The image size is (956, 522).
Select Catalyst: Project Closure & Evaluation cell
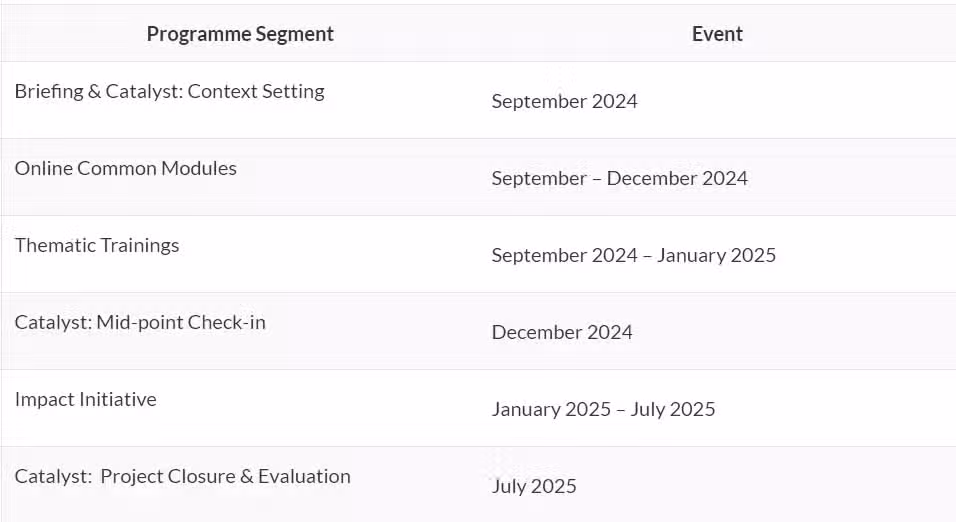[x=240, y=484]
